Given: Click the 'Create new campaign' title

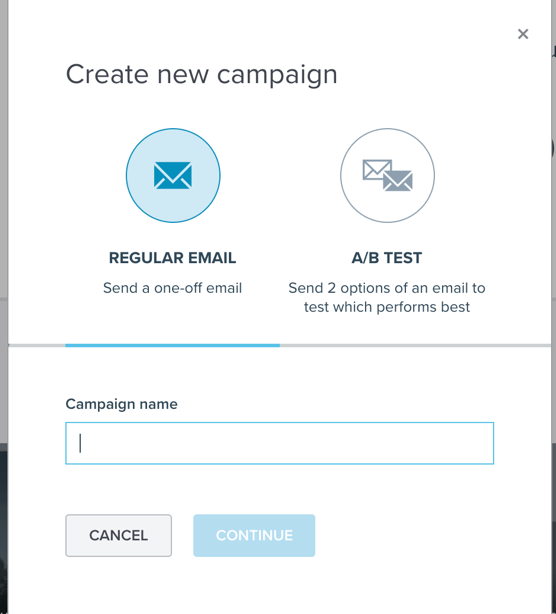Looking at the screenshot, I should 202,74.
